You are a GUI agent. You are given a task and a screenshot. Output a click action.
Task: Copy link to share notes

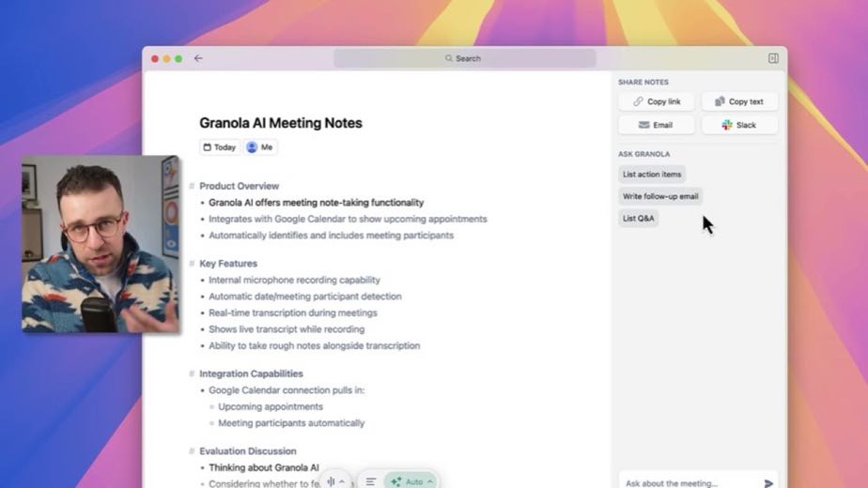[x=657, y=101]
